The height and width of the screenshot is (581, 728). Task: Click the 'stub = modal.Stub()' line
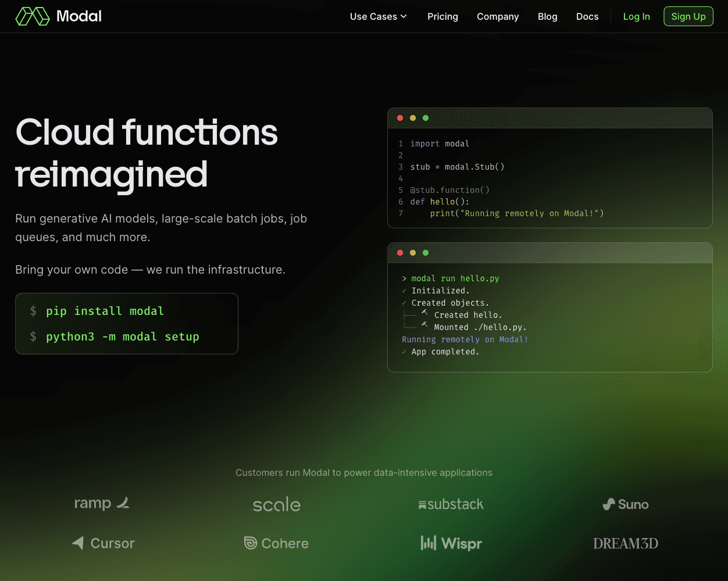pyautogui.click(x=457, y=167)
